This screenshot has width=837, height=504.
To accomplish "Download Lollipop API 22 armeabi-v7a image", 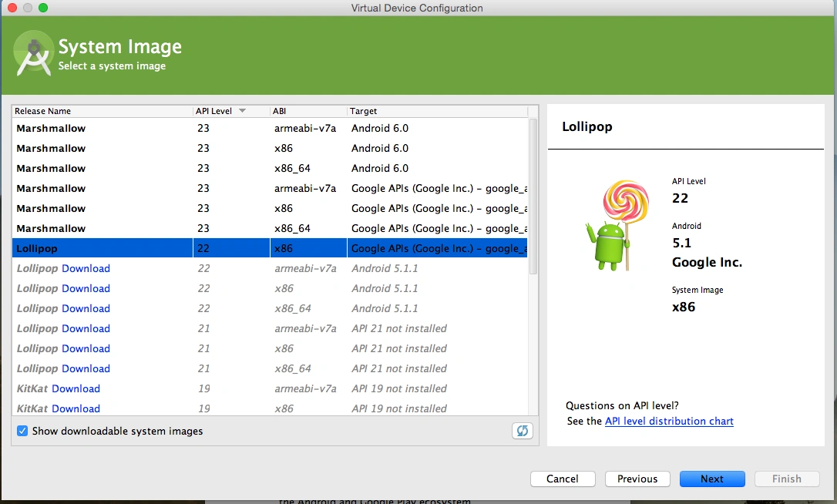I will [x=86, y=268].
